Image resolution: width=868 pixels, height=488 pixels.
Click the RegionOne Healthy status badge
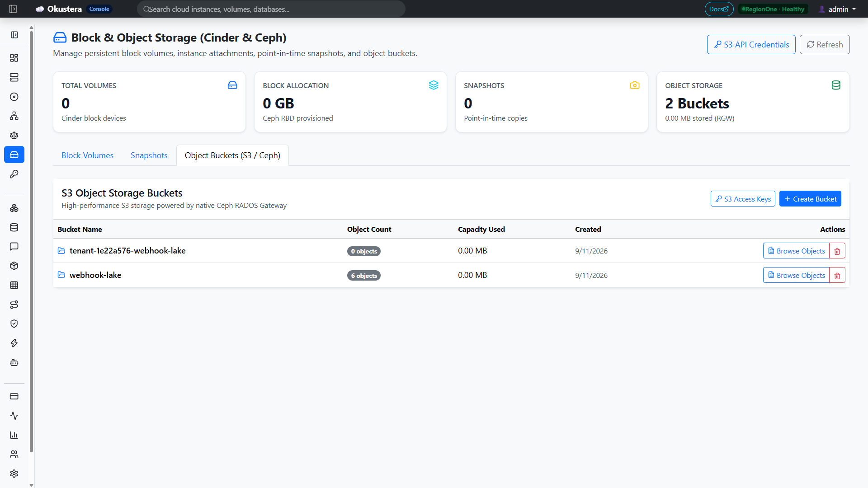coord(773,9)
